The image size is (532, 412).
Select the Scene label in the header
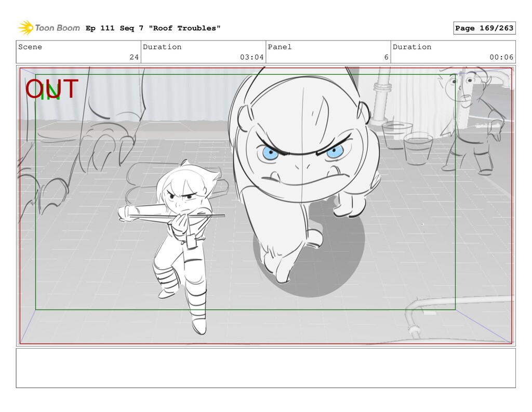30,47
